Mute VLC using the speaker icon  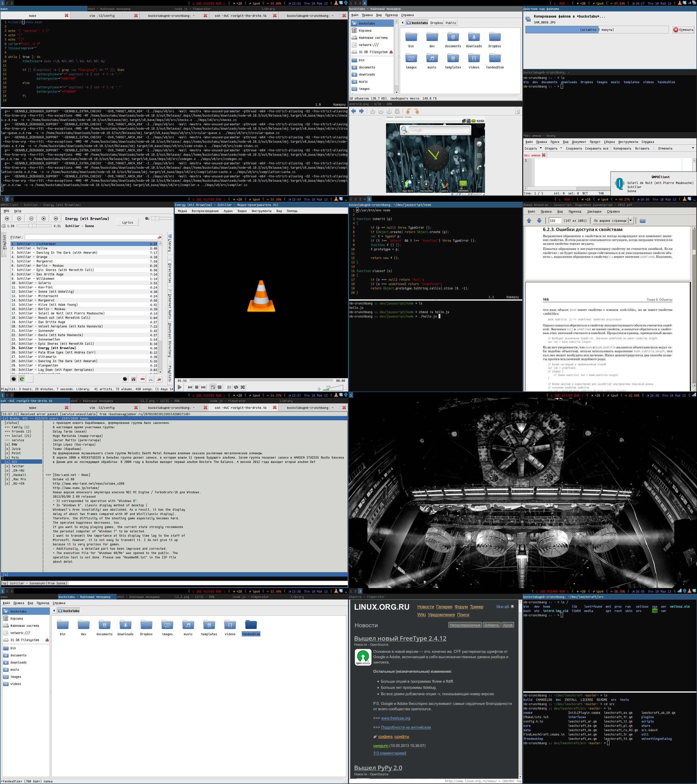tap(319, 389)
